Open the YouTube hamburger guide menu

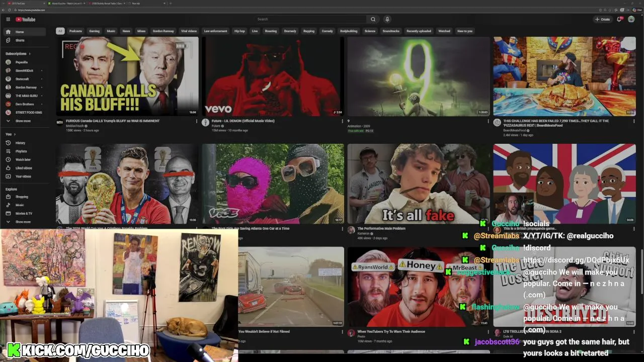[8, 19]
